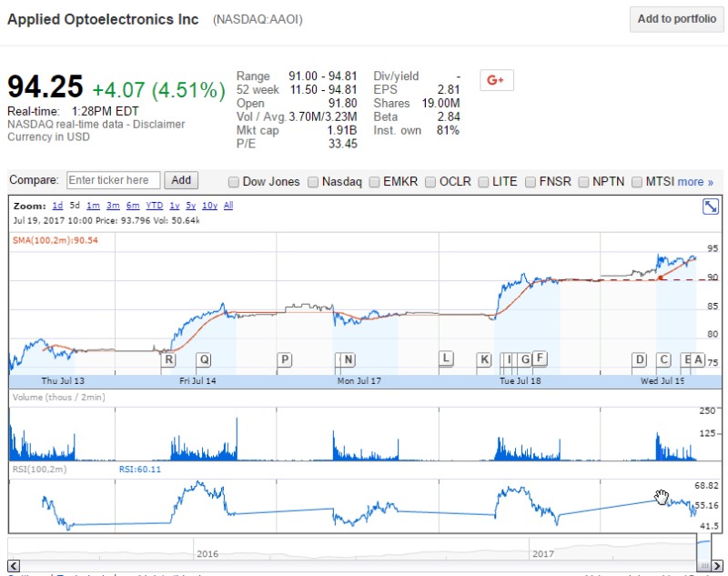Click the Thu Jul 13 date label
Viewport: 728px width, 576px height.
[x=63, y=381]
